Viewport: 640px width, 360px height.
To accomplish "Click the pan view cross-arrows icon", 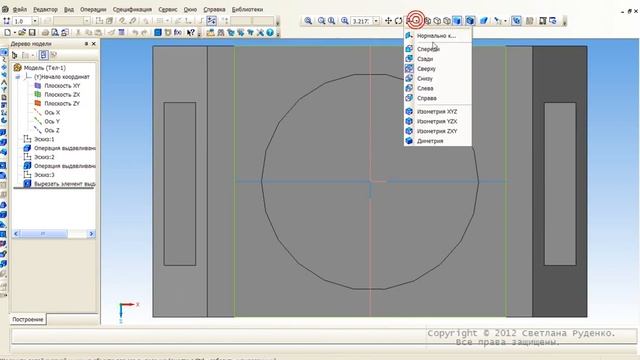I will coord(388,20).
